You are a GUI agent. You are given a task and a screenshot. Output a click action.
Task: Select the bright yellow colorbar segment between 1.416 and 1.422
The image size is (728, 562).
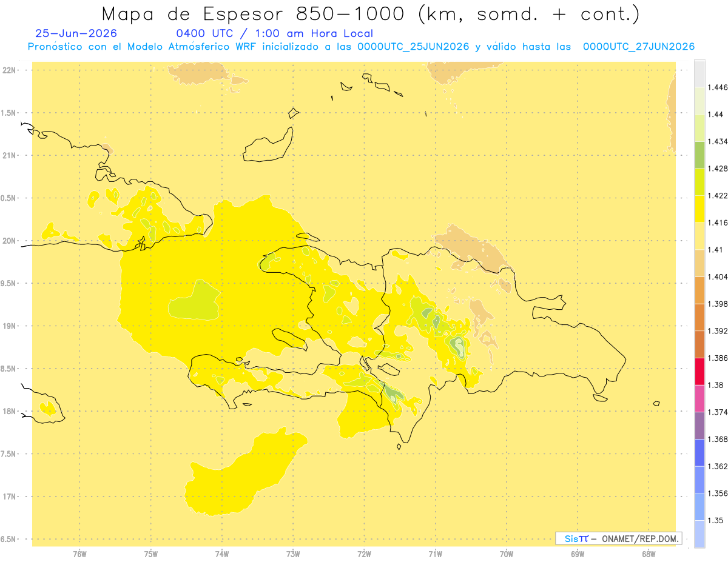[x=699, y=209]
